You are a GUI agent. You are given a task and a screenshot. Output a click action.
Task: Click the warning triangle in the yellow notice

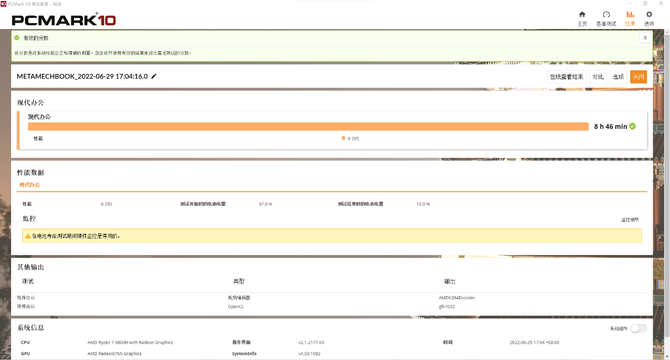[x=28, y=236]
